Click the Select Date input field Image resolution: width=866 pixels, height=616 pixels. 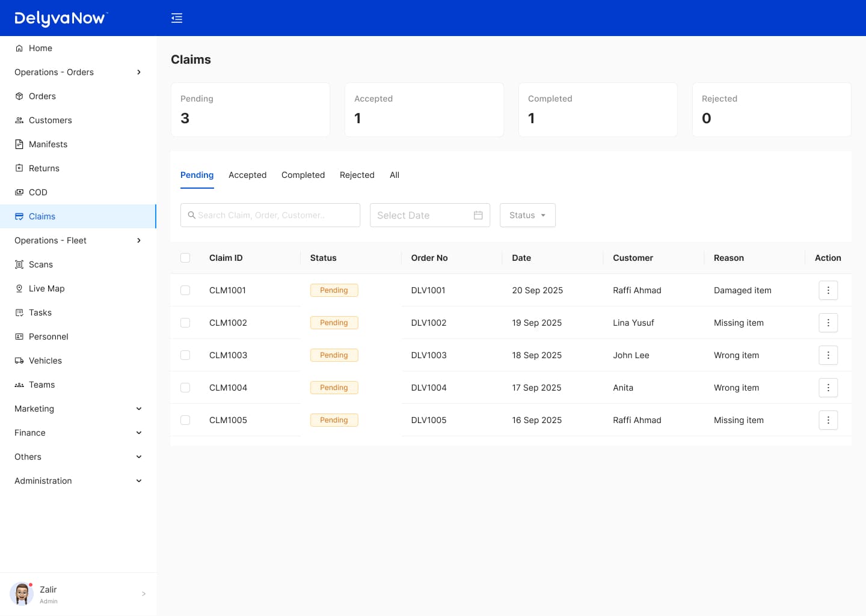[x=430, y=215]
